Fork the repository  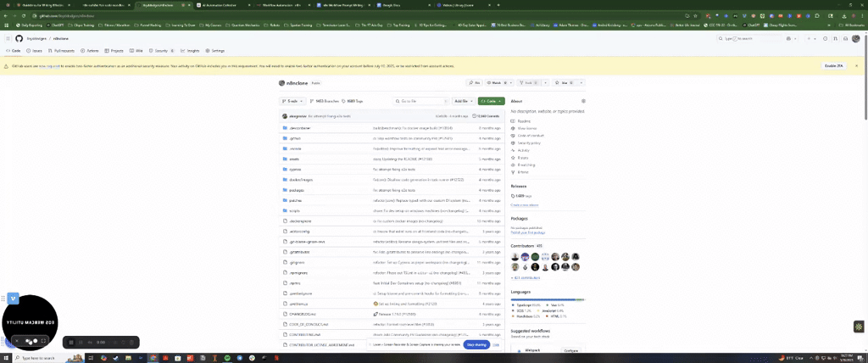[528, 82]
